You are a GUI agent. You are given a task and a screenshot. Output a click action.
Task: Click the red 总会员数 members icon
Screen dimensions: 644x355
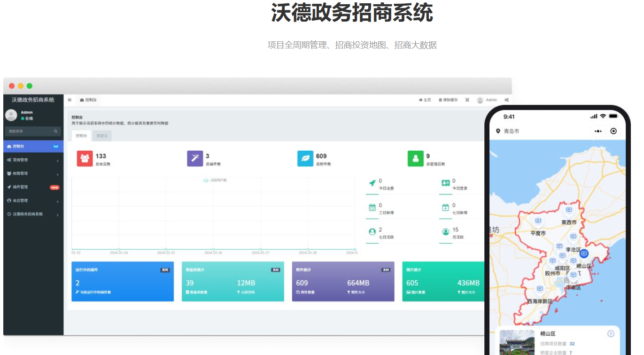click(x=85, y=159)
